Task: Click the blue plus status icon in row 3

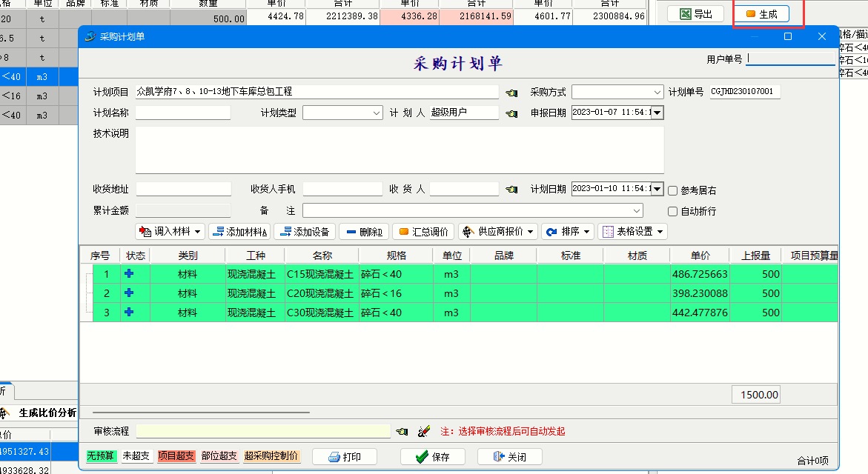Action: [129, 312]
